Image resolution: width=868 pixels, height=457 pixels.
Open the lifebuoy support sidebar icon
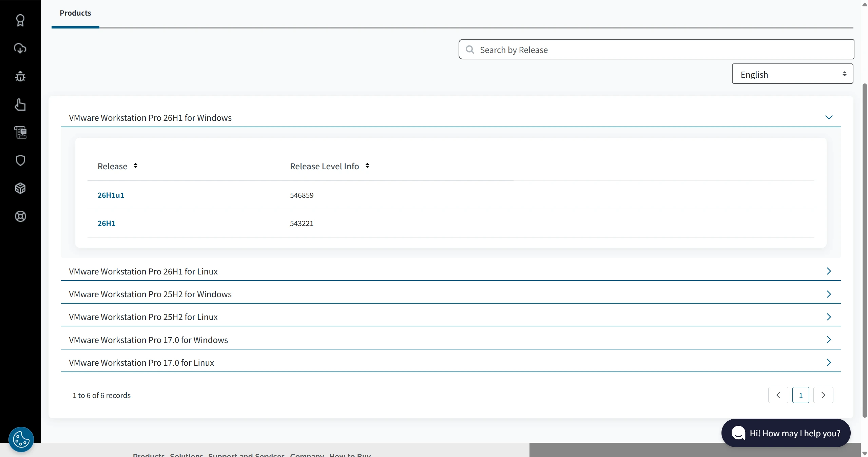pos(20,216)
